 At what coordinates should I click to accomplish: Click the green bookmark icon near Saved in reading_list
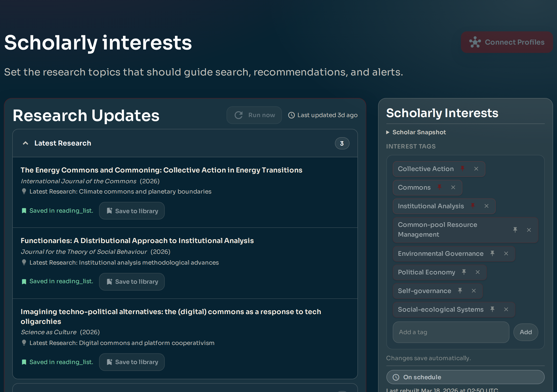coord(24,210)
